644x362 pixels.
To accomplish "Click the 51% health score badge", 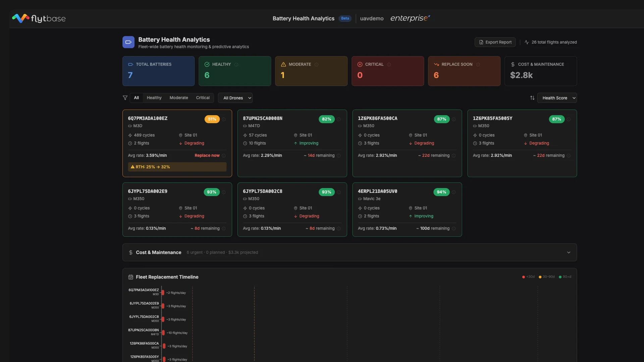I will click(212, 119).
